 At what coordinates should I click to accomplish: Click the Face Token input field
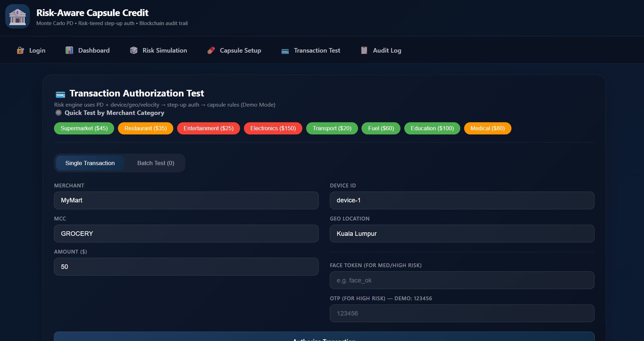tap(462, 280)
